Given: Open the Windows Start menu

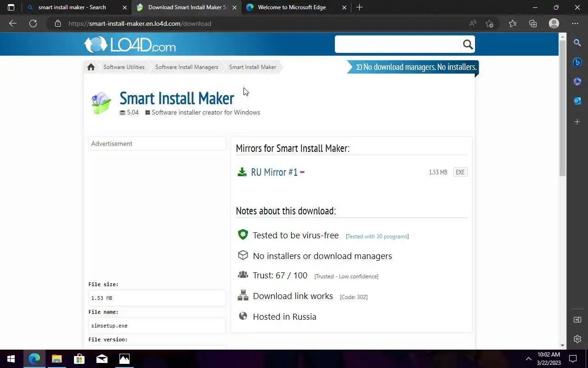Looking at the screenshot, I should 11,359.
